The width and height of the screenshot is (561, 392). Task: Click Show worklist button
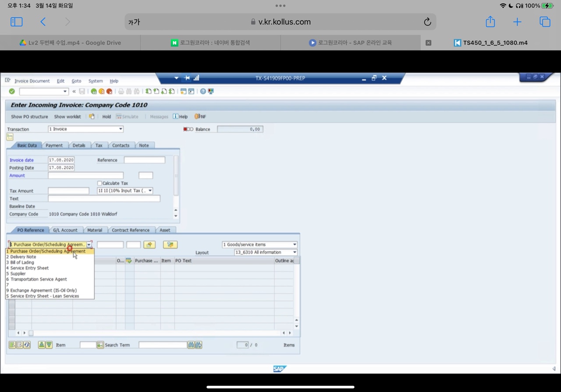tap(67, 117)
